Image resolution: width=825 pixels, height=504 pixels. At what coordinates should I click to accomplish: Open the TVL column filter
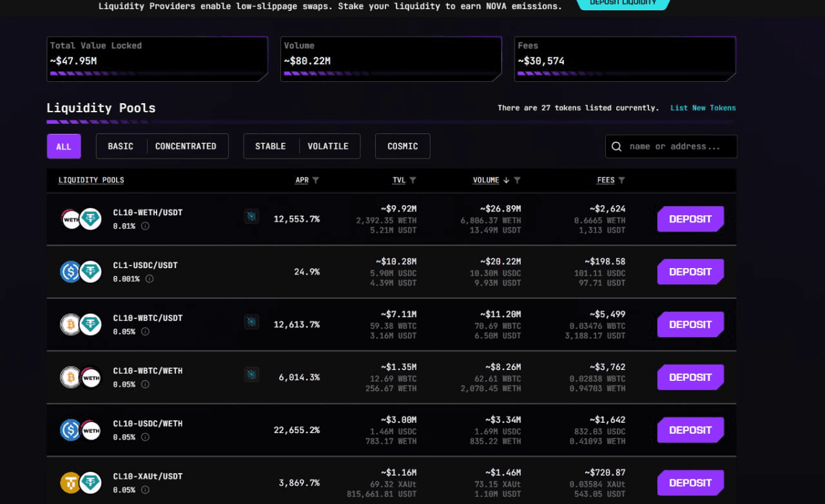coord(413,180)
